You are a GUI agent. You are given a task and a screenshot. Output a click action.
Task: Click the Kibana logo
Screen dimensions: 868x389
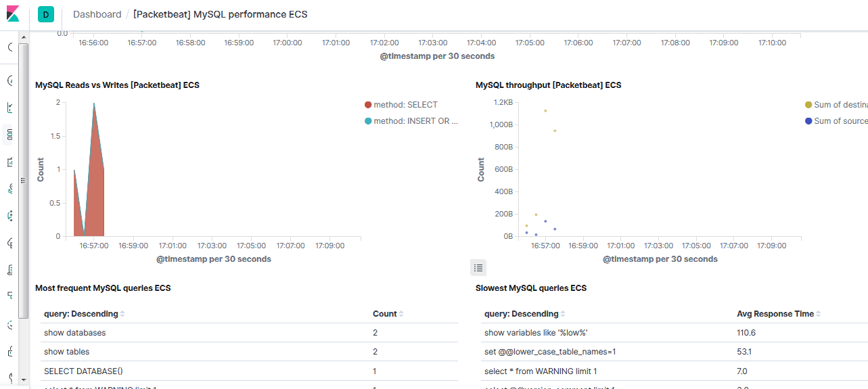tap(13, 14)
